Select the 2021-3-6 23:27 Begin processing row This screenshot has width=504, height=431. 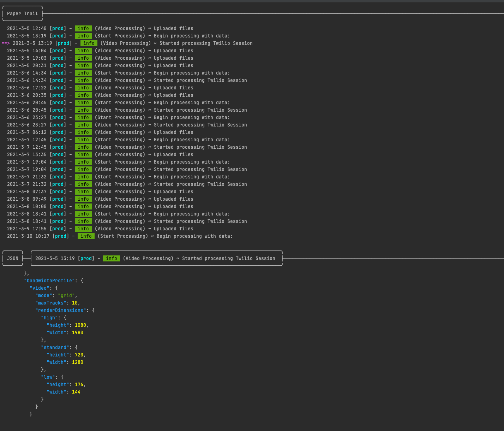(x=118, y=117)
